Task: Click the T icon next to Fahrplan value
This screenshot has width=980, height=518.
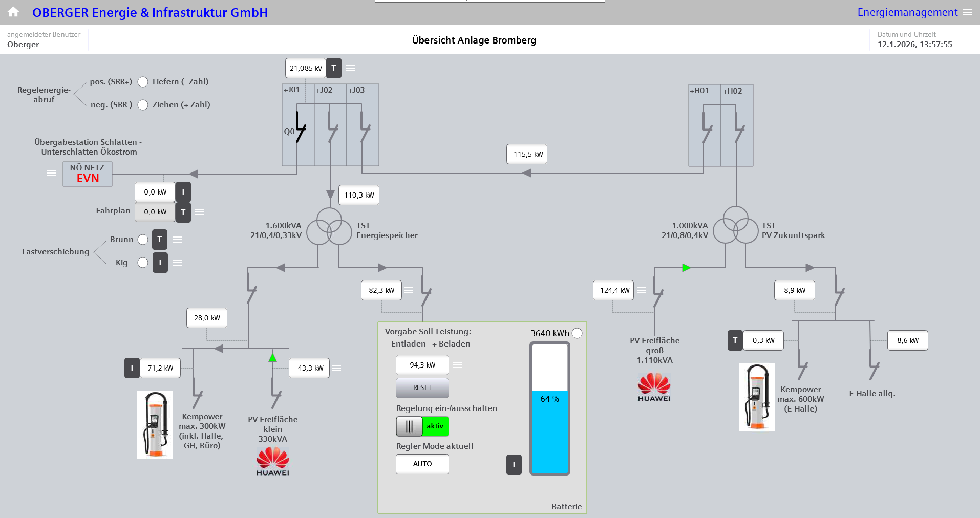Action: 183,212
